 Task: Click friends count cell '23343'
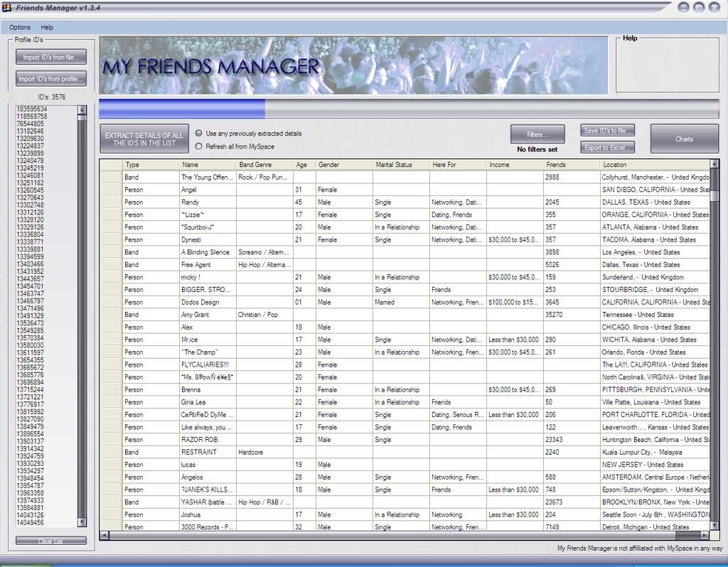pyautogui.click(x=571, y=439)
